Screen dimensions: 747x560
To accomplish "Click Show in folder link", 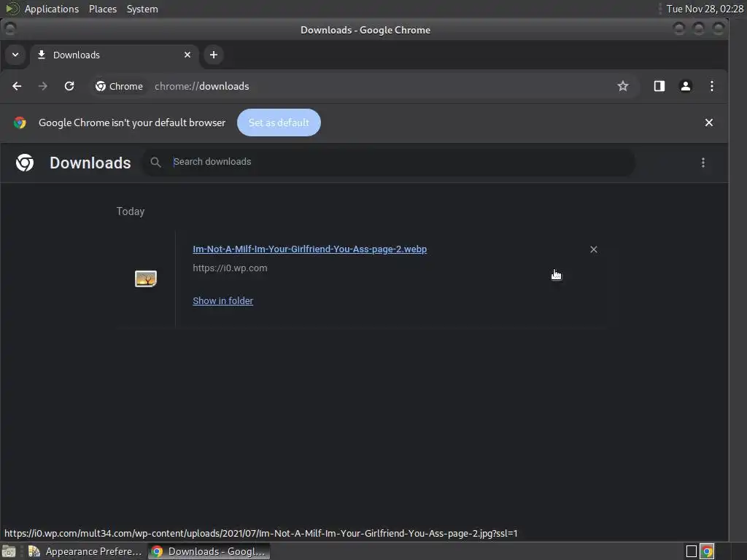I will point(223,301).
